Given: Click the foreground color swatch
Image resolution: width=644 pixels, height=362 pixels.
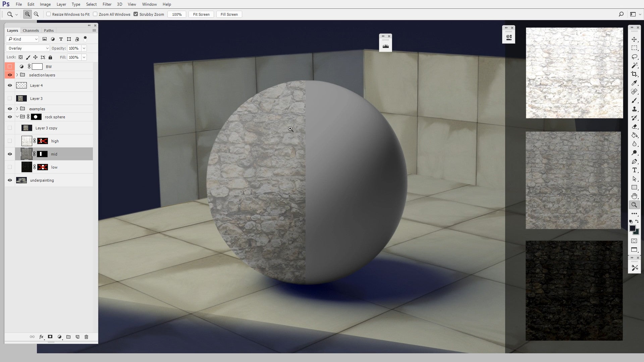Looking at the screenshot, I should coord(633,229).
